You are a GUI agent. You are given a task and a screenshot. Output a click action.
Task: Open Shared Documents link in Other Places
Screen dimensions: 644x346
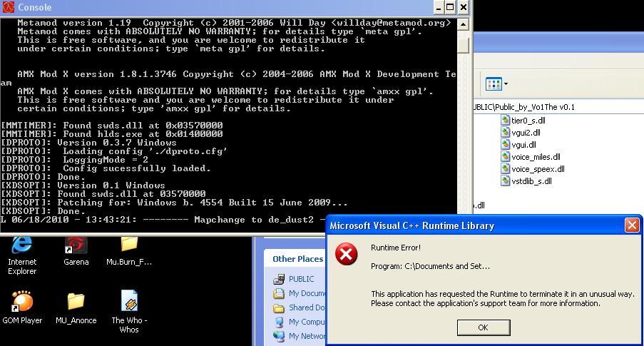[x=307, y=307]
